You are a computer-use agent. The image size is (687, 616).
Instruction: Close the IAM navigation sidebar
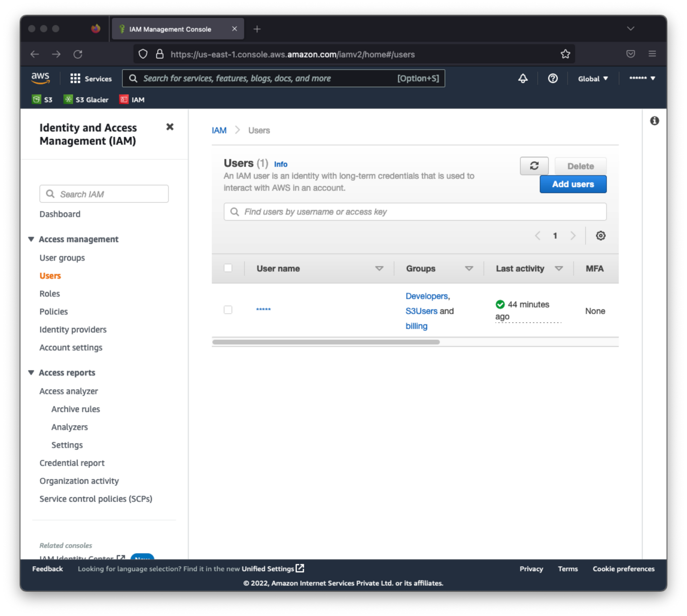coord(170,127)
